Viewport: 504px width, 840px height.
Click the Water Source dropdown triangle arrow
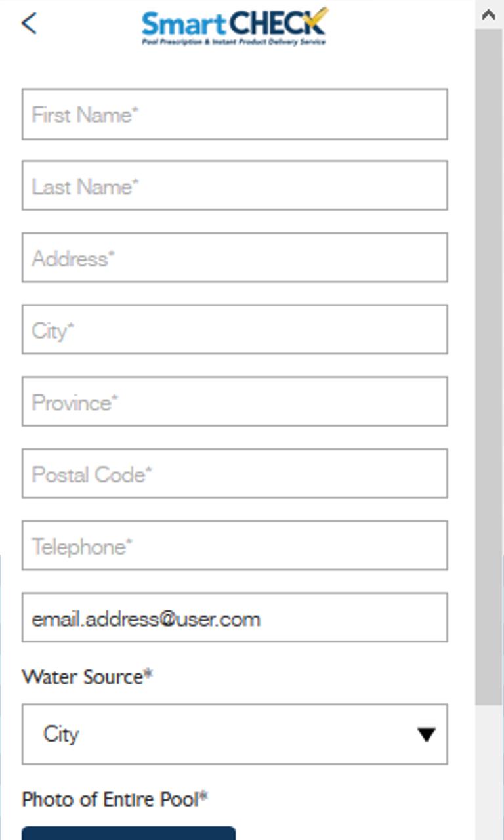point(426,734)
